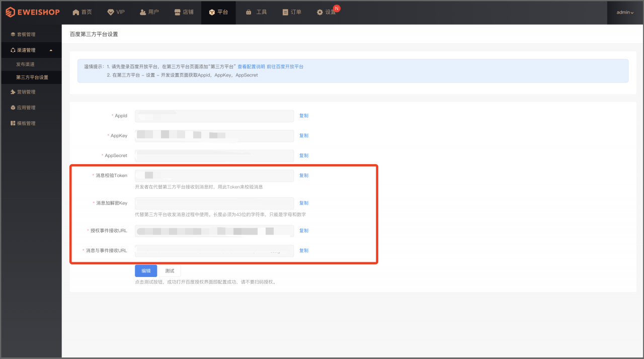Open the 订单 tab
The image size is (644, 359).
tap(292, 12)
